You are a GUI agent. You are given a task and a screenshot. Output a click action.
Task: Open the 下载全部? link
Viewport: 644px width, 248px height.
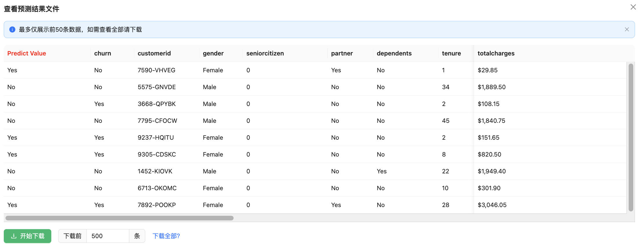[166, 236]
